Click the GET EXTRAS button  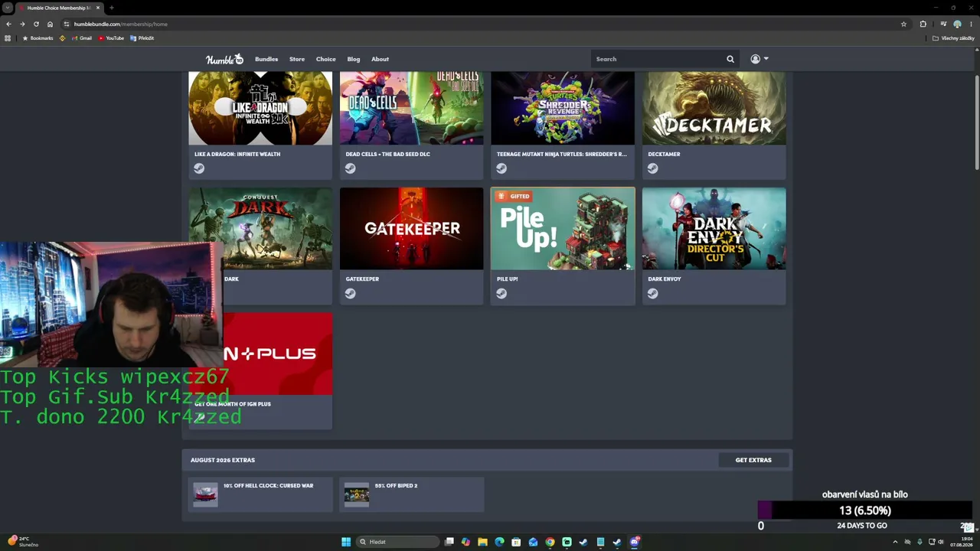753,460
